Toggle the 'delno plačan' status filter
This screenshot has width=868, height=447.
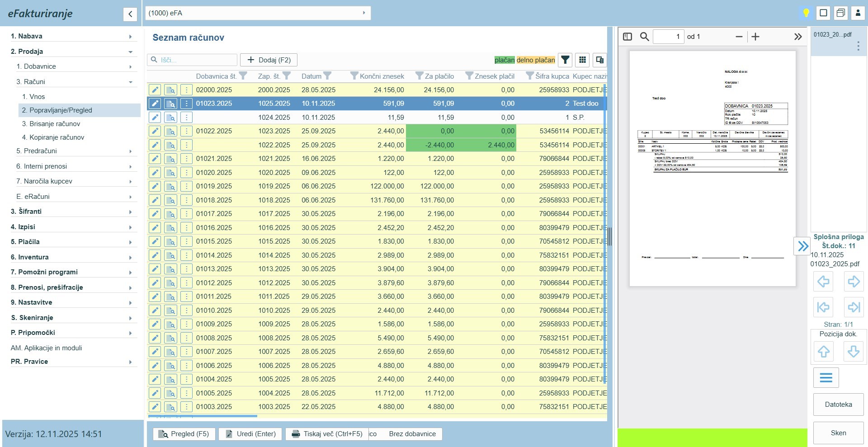[x=535, y=60]
